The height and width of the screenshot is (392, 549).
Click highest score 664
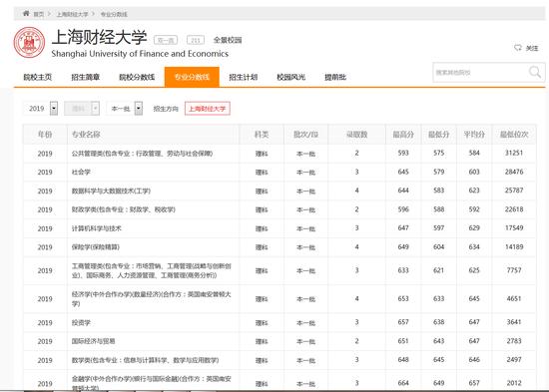point(403,383)
